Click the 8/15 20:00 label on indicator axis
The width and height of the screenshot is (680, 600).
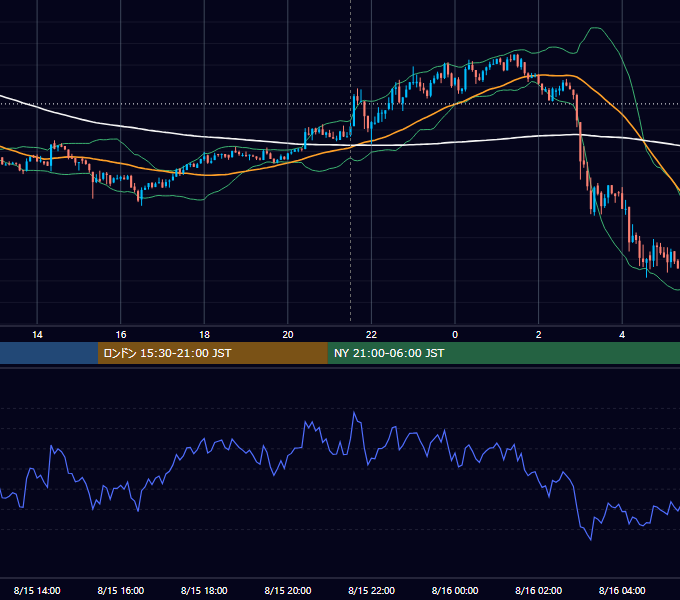point(288,590)
